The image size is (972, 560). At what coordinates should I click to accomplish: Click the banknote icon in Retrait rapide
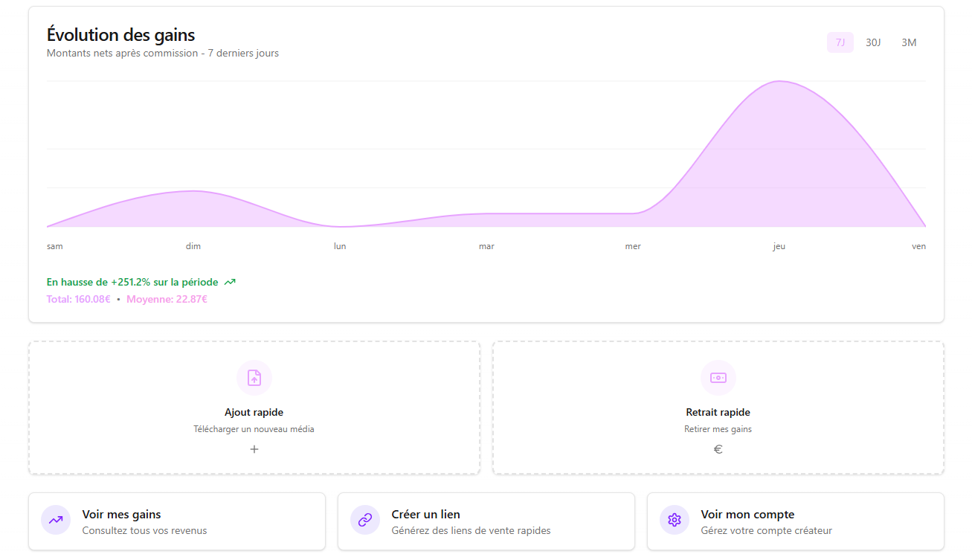[x=718, y=378]
